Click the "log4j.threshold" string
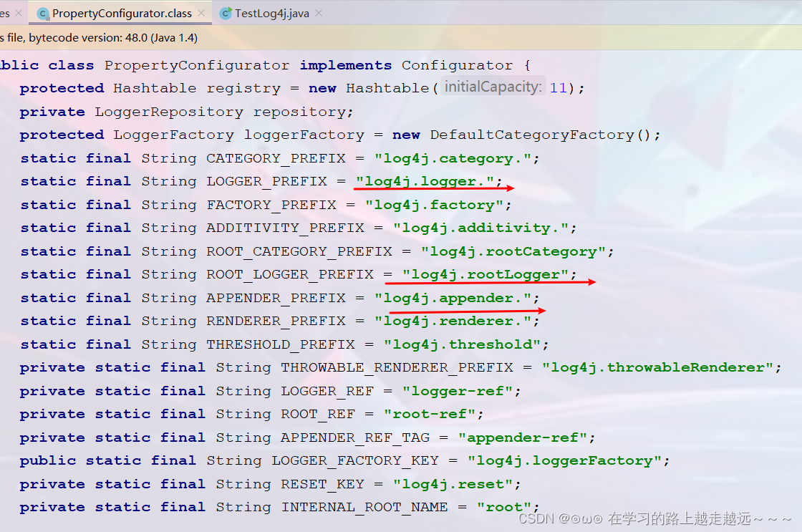Image resolution: width=802 pixels, height=532 pixels. pos(463,345)
